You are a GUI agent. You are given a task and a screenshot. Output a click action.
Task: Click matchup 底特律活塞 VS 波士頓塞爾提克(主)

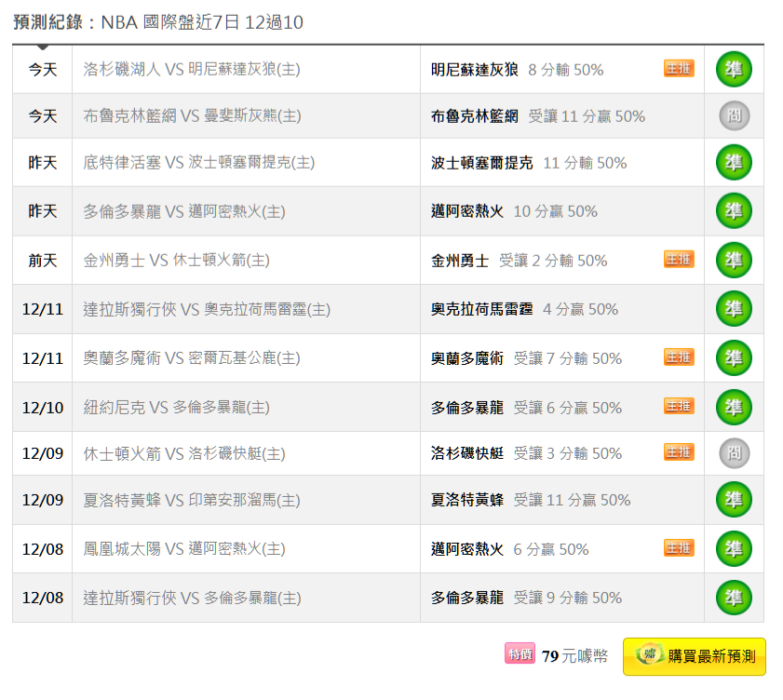tap(198, 163)
